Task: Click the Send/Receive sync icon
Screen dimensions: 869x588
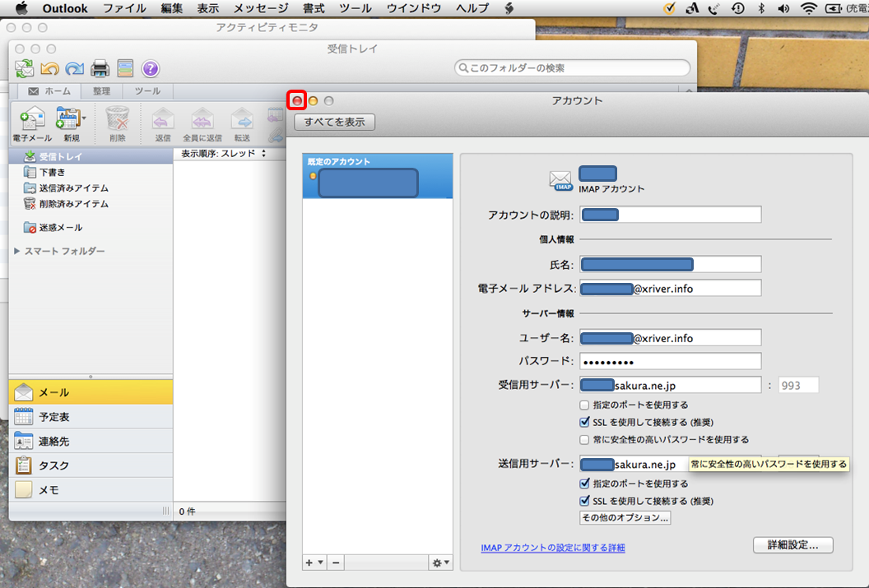Action: (24, 69)
